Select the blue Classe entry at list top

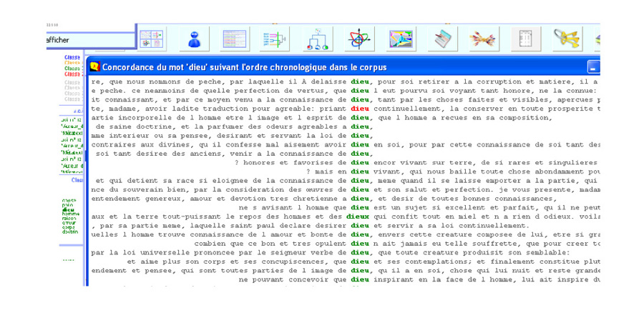point(72,57)
